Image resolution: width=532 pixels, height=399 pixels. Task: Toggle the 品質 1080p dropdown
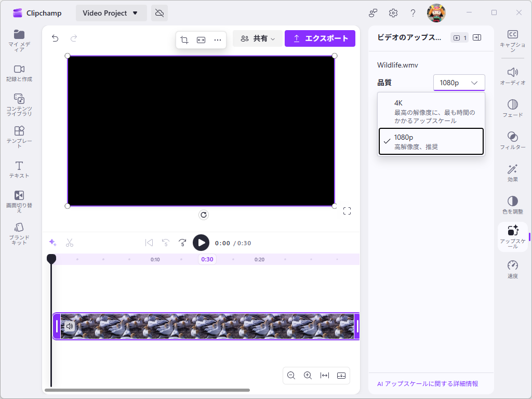point(459,83)
